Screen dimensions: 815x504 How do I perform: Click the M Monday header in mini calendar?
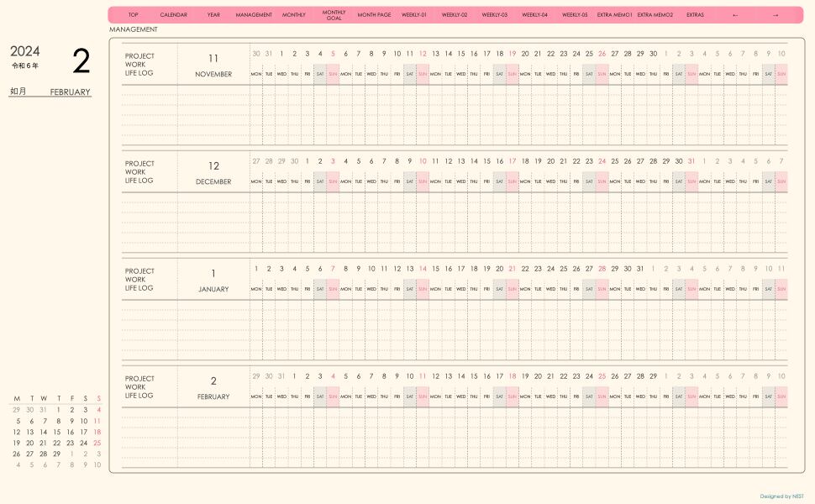[17, 398]
